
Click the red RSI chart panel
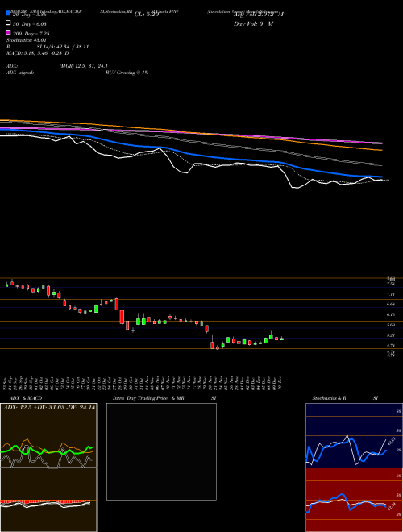354,500
